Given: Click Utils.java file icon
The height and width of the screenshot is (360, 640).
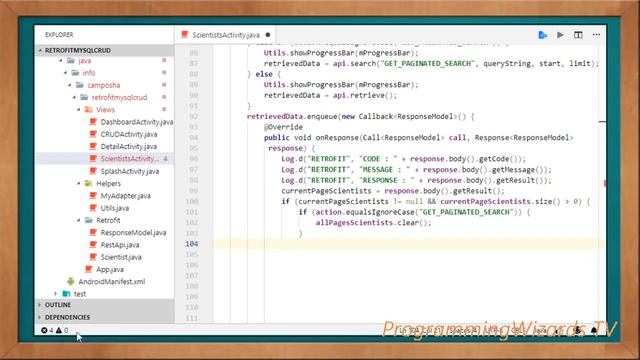Looking at the screenshot, I should [93, 208].
